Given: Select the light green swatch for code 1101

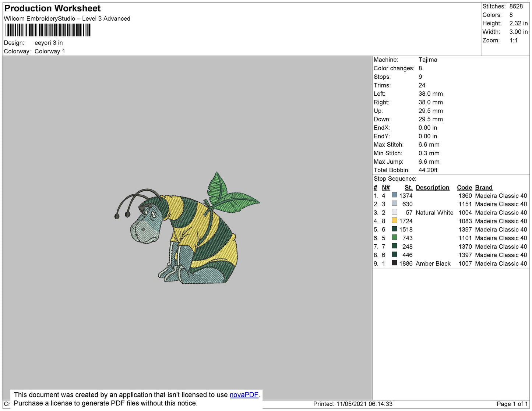Looking at the screenshot, I should tap(394, 237).
